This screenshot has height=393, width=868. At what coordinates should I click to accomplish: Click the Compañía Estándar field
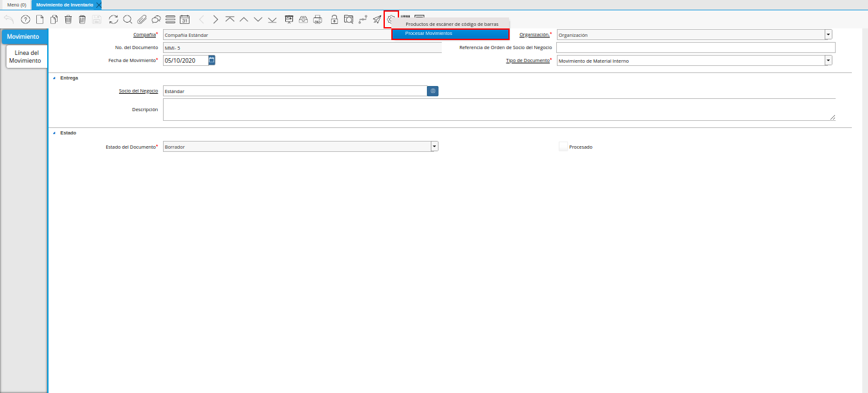click(277, 34)
